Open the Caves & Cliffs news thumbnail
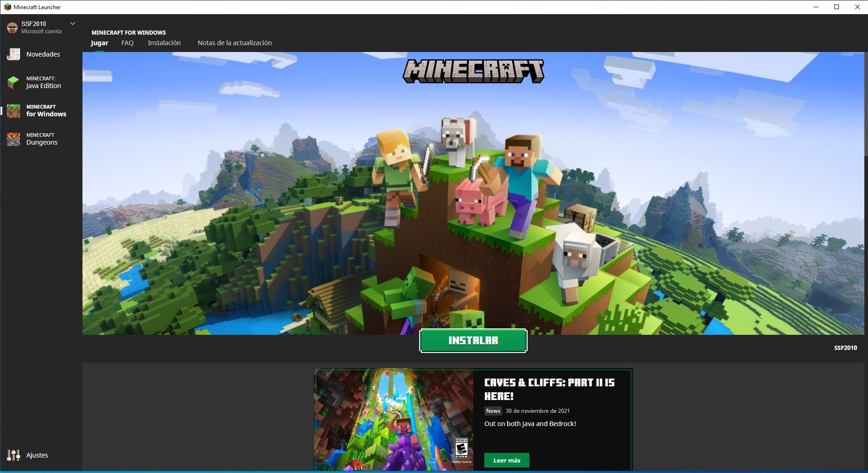 pos(394,420)
